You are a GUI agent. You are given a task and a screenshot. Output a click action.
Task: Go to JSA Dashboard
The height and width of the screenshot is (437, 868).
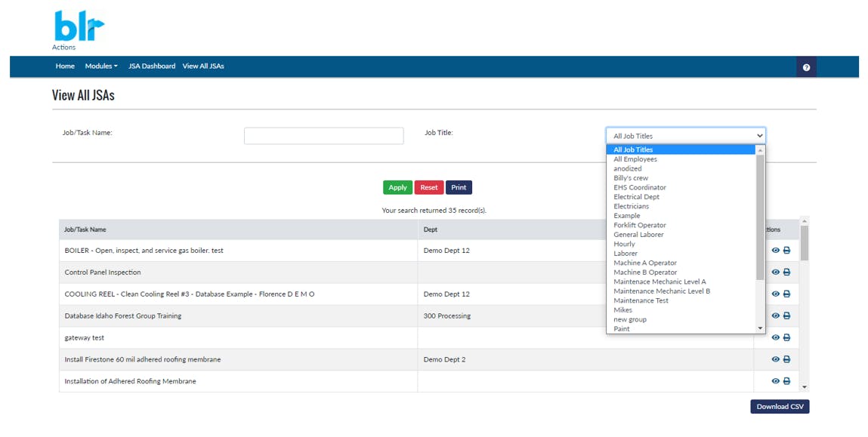[152, 66]
